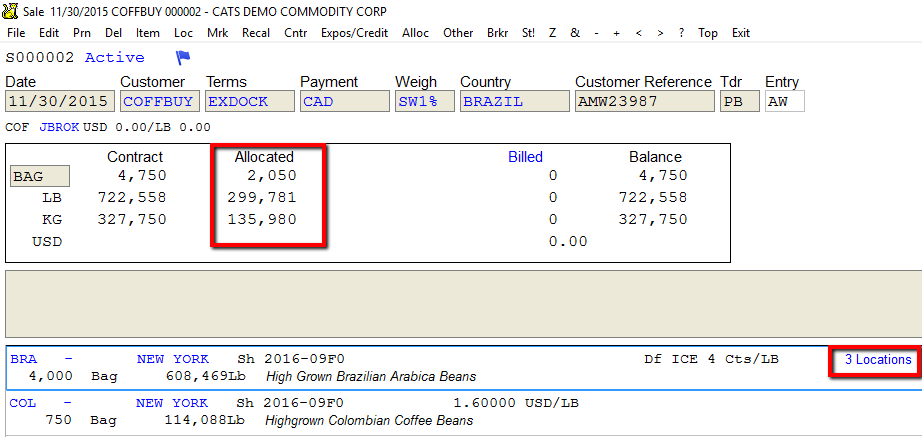
Task: Click contract LB value 722,558
Action: tap(132, 197)
